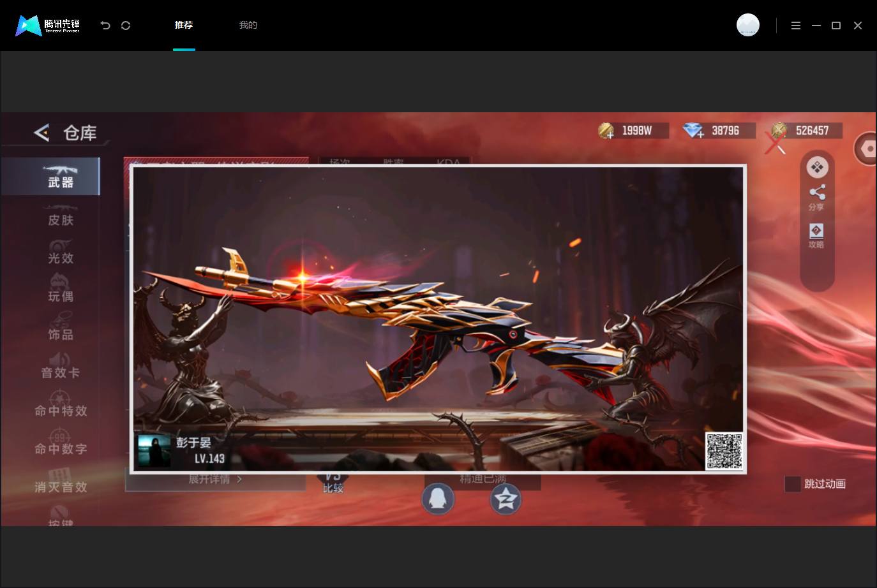This screenshot has width=877, height=588.
Task: Click the bell notification round icon
Action: tap(438, 499)
